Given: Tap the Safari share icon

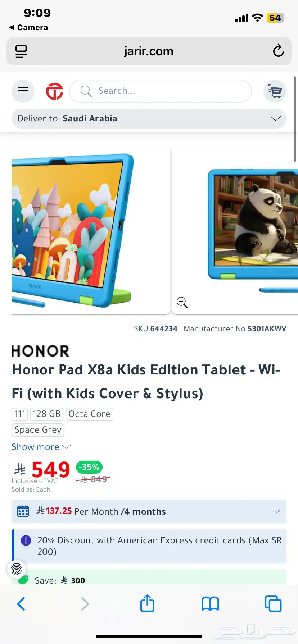Looking at the screenshot, I should [x=147, y=603].
